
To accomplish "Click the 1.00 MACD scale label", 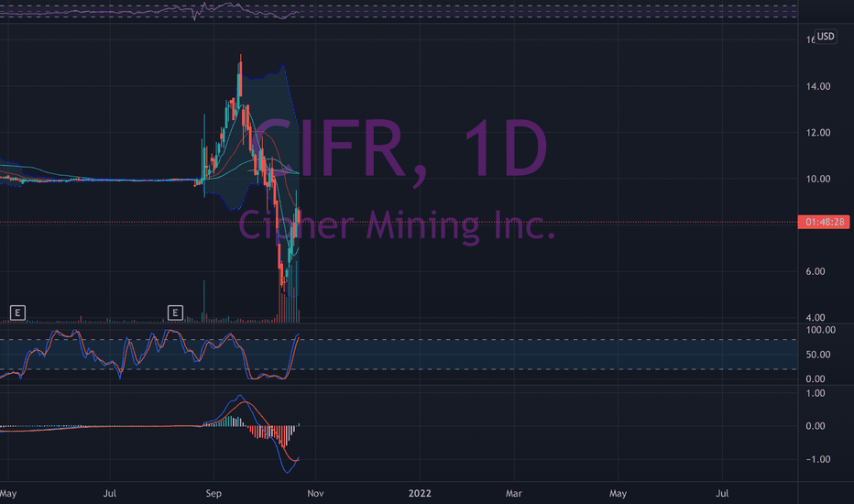I will coord(816,393).
